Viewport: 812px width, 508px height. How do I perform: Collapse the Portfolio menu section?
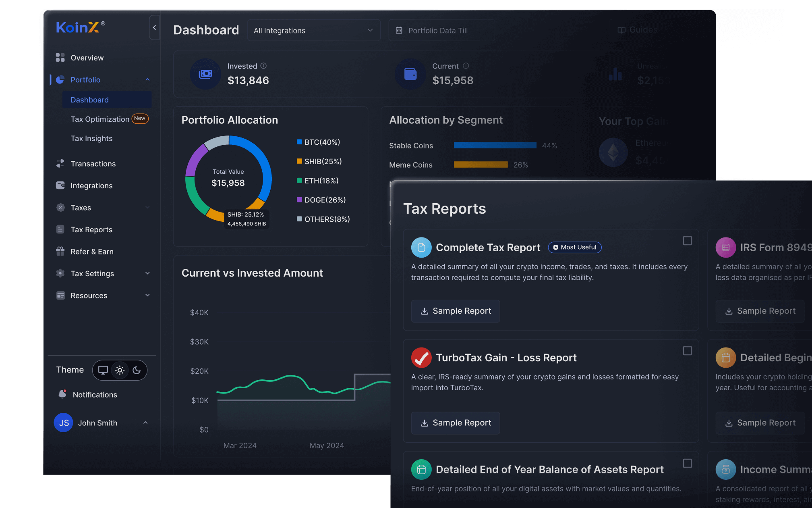148,79
